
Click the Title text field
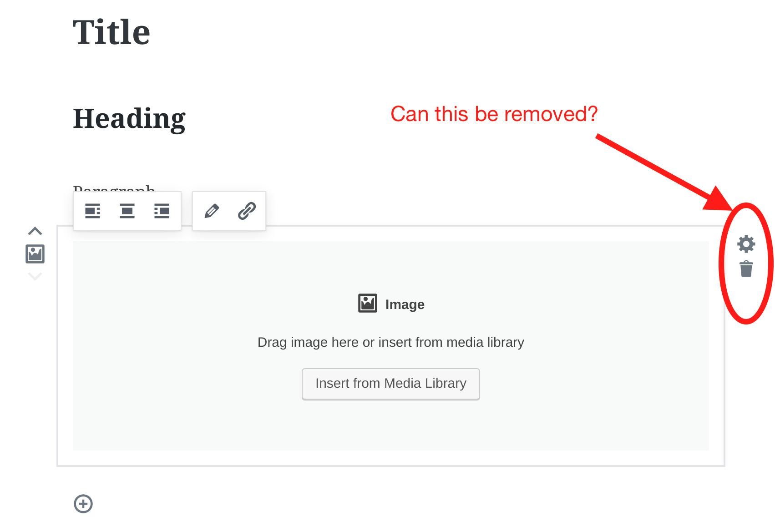pyautogui.click(x=111, y=32)
